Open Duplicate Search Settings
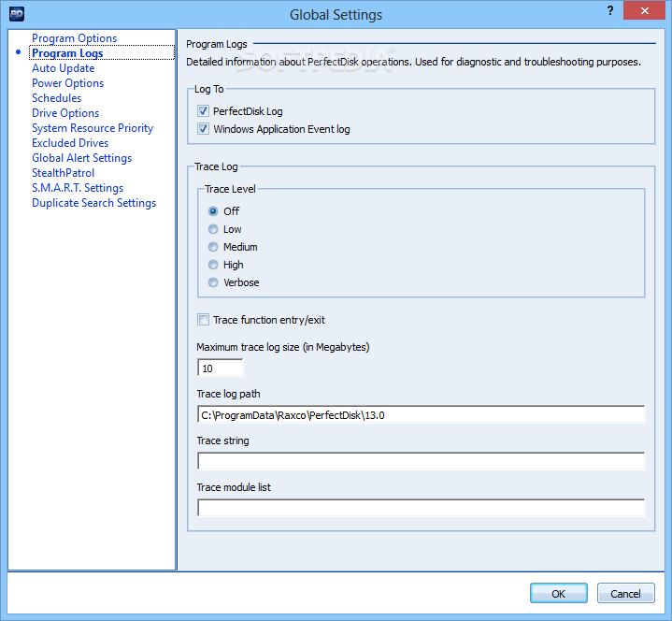 click(x=93, y=203)
